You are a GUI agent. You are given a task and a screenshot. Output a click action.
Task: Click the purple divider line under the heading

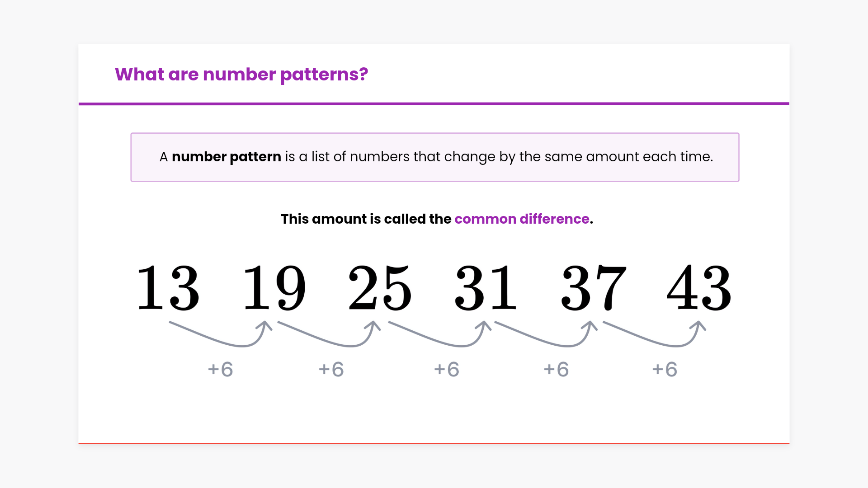coord(434,104)
